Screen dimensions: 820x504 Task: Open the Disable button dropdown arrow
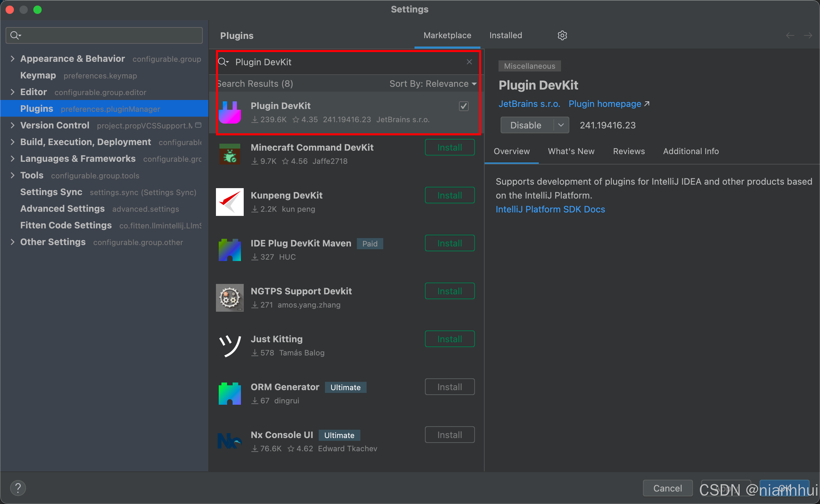(x=561, y=125)
